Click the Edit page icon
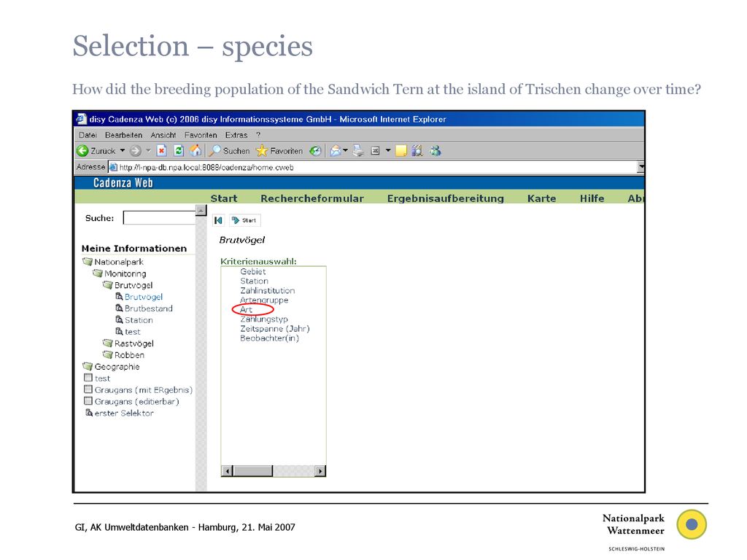 [376, 151]
